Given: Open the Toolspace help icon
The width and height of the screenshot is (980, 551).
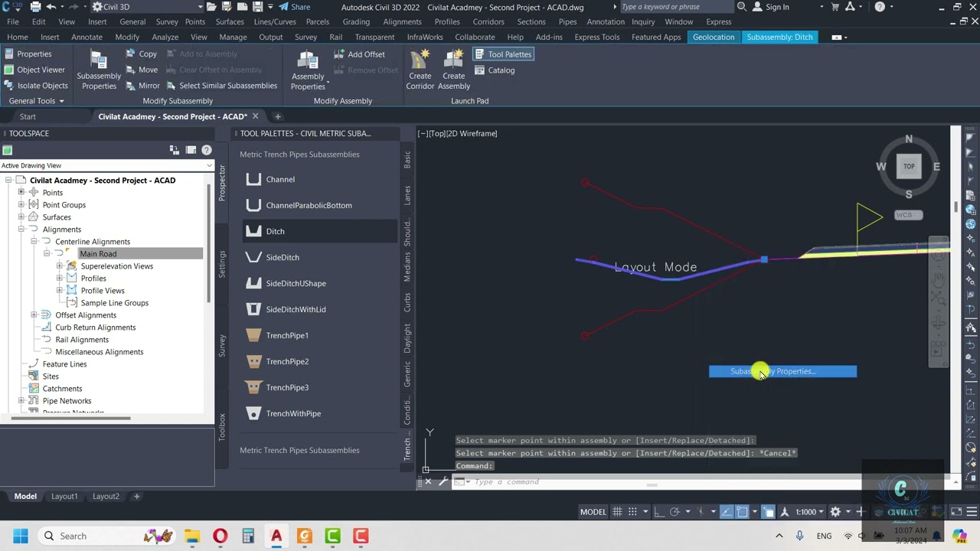Looking at the screenshot, I should [x=207, y=150].
